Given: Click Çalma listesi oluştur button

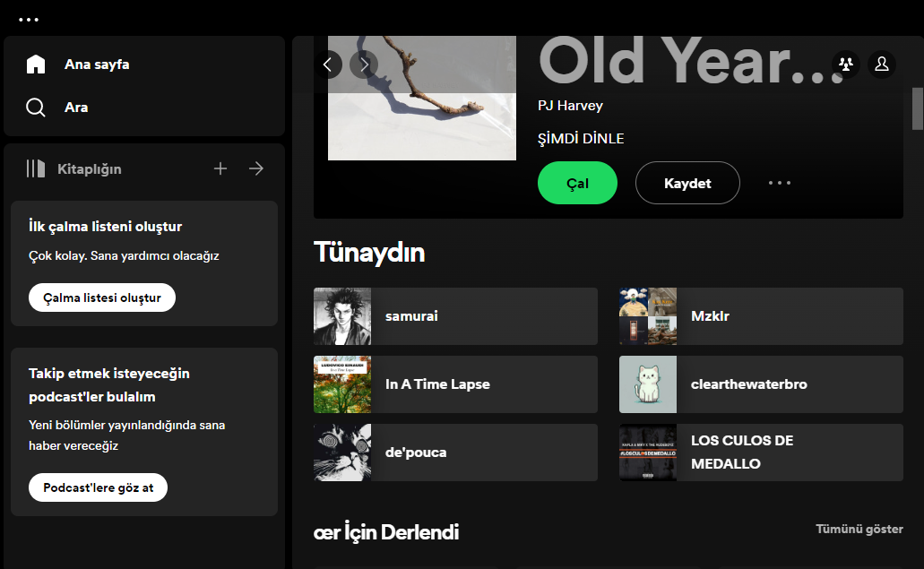Looking at the screenshot, I should point(102,297).
